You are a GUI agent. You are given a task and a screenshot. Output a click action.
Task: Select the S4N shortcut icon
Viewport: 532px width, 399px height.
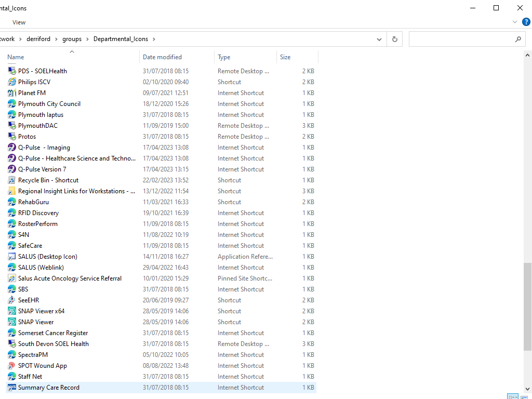coord(12,234)
